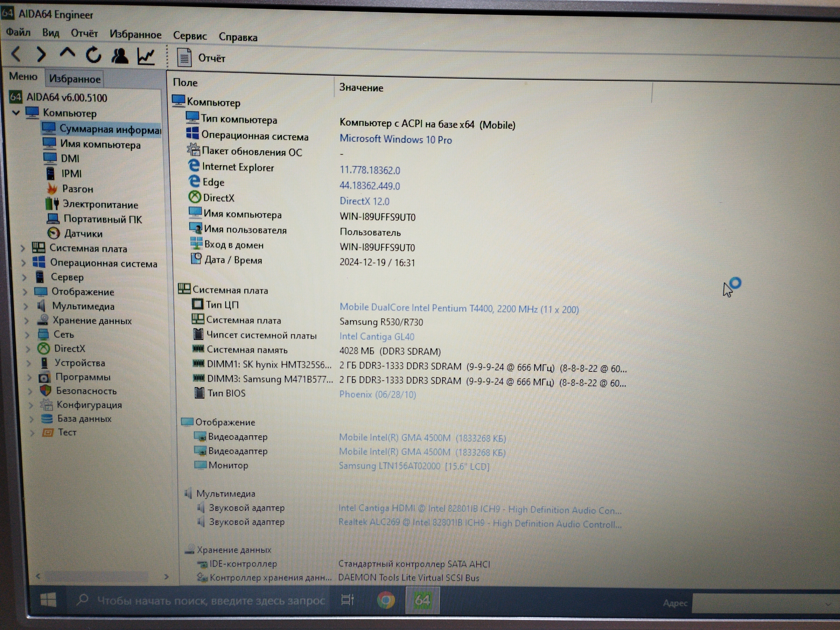Expand the Сервер tree node
The image size is (840, 630).
pos(24,277)
